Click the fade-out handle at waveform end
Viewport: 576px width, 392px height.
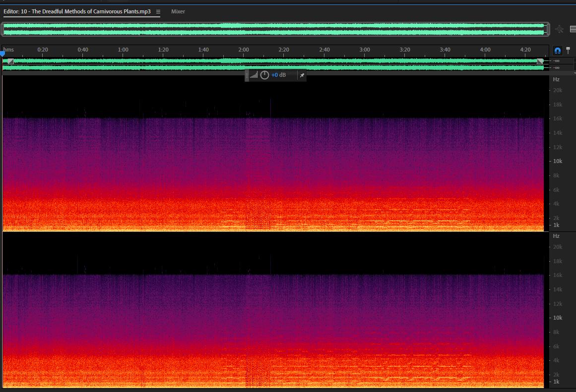tap(540, 61)
